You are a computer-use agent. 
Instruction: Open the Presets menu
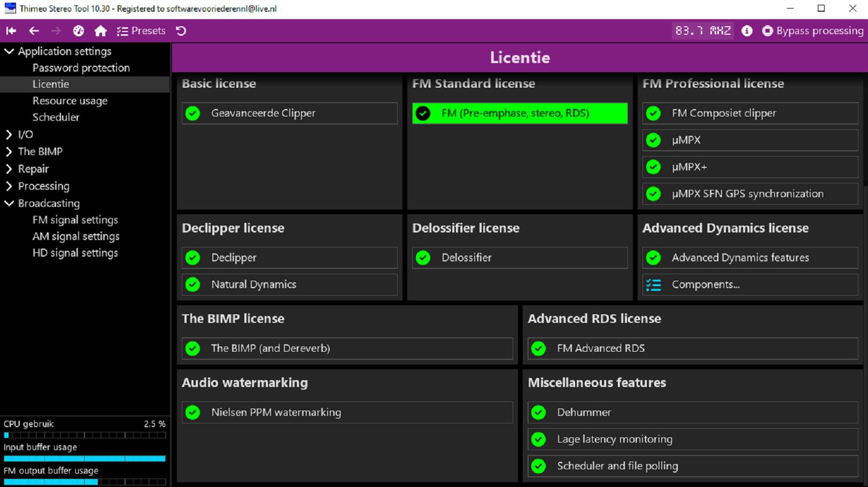pyautogui.click(x=141, y=31)
